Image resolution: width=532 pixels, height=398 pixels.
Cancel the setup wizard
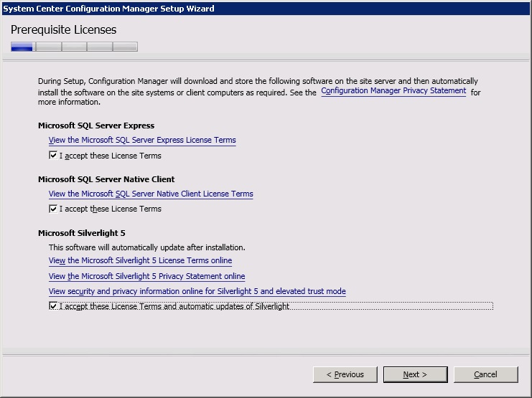(485, 374)
